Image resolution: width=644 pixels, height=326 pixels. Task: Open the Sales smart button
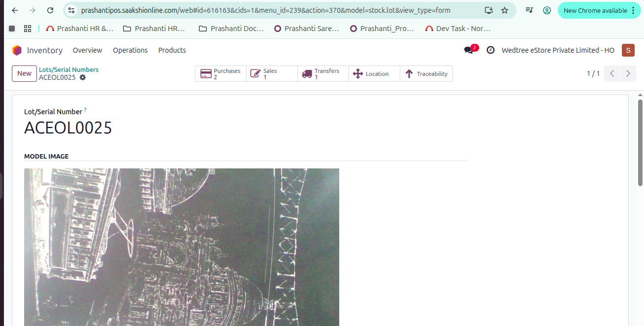coord(272,74)
